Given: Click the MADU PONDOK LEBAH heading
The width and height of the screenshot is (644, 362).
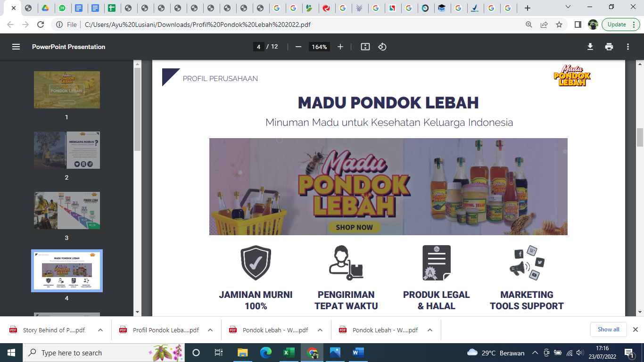Looking at the screenshot, I should coord(388,102).
